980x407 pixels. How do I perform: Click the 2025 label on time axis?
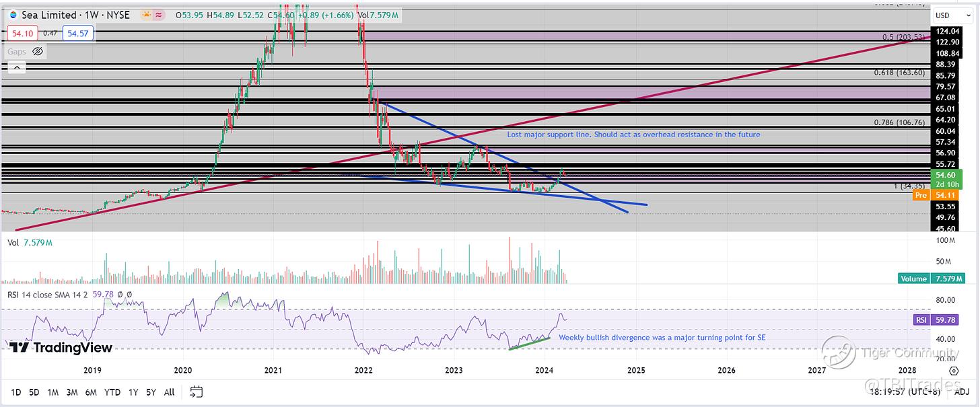pyautogui.click(x=636, y=370)
